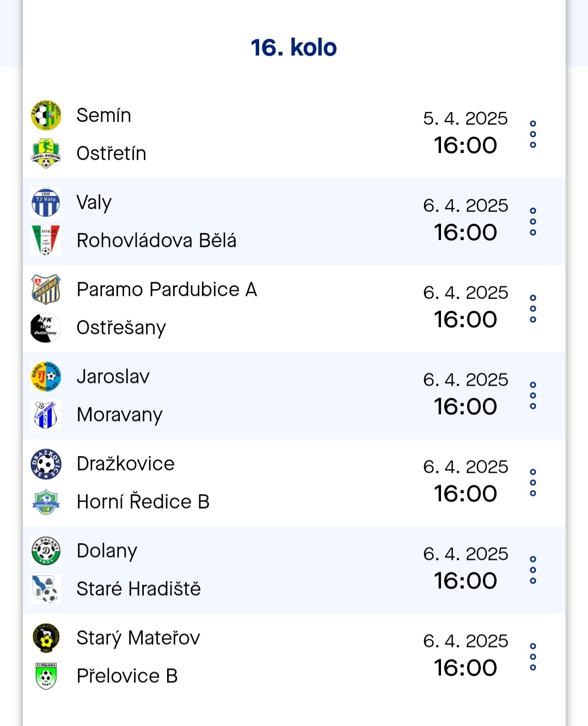The height and width of the screenshot is (726, 588).
Task: Open the Ostřetín team crest
Action: pyautogui.click(x=46, y=153)
